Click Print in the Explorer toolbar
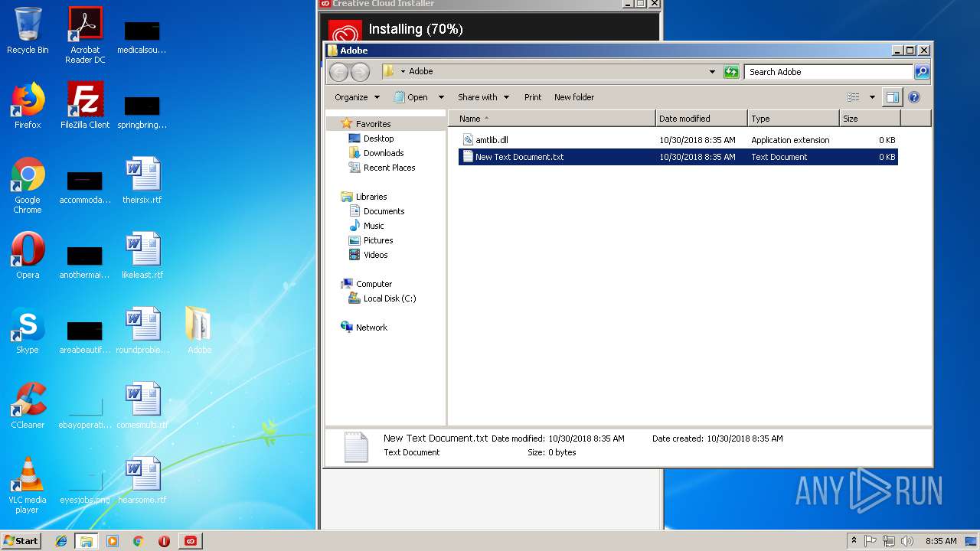980x551 pixels. (x=533, y=97)
